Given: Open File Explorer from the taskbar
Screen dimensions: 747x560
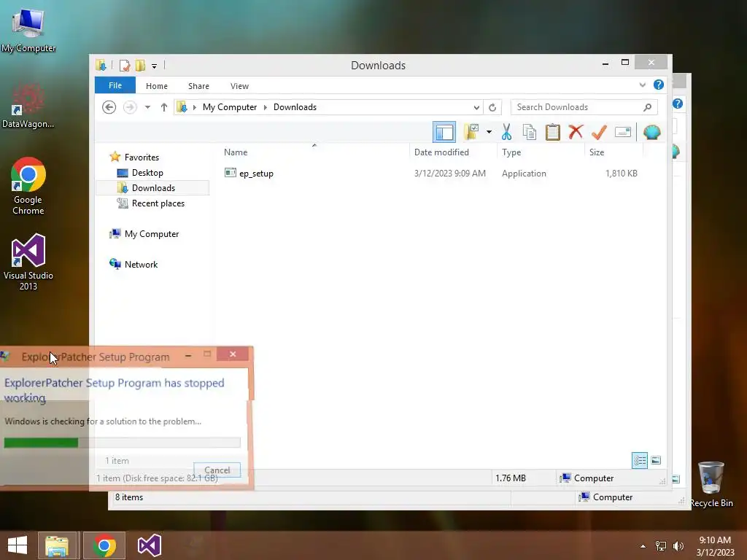Looking at the screenshot, I should click(x=57, y=545).
